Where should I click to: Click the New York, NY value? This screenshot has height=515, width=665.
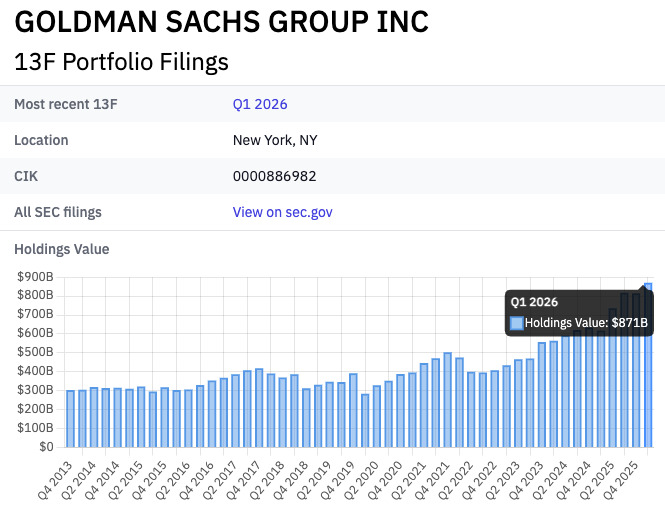(x=275, y=140)
